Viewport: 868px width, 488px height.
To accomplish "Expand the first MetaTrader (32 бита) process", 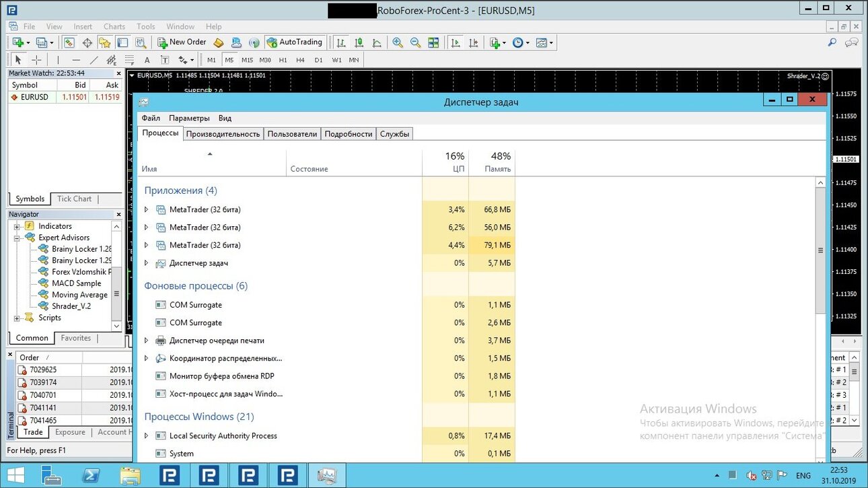I will coord(146,209).
